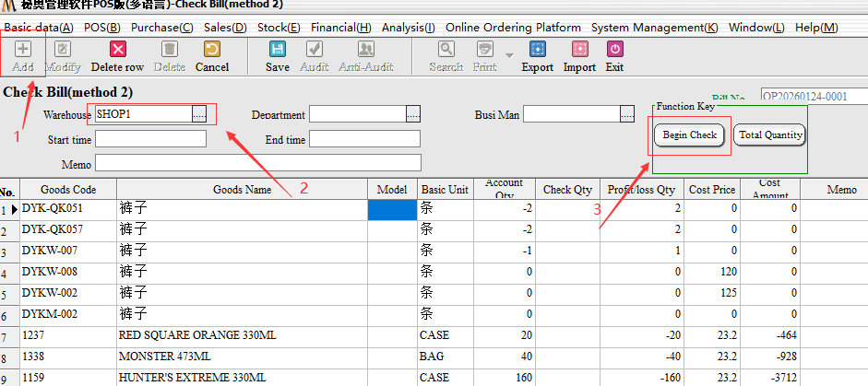868x386 pixels.
Task: Open the System Management menu
Action: coord(654,28)
